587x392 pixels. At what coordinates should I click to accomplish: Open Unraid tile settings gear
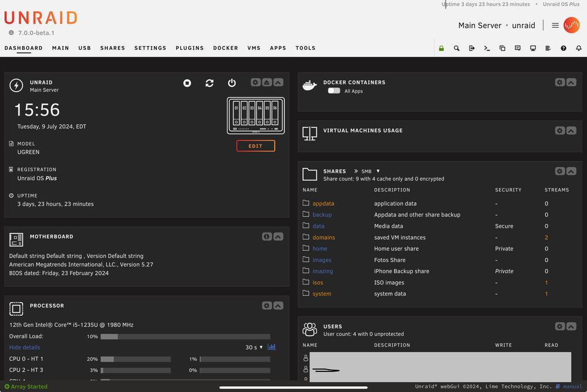pyautogui.click(x=256, y=82)
